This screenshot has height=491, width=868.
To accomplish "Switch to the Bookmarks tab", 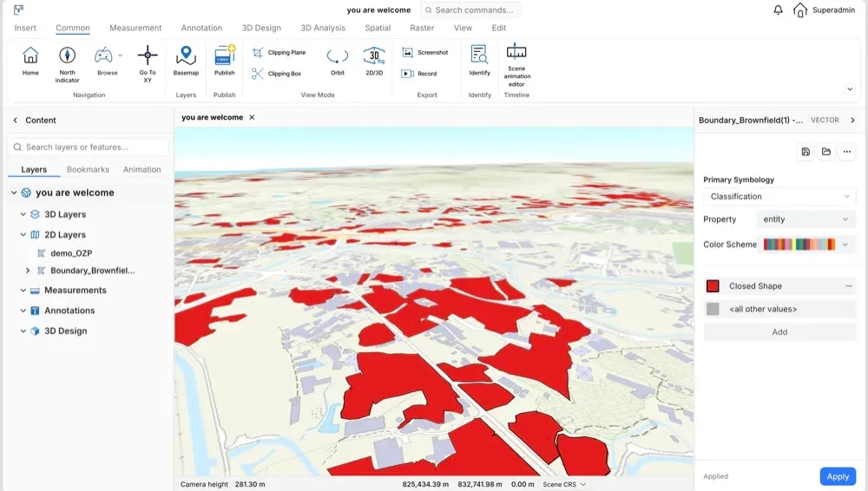I will 88,169.
